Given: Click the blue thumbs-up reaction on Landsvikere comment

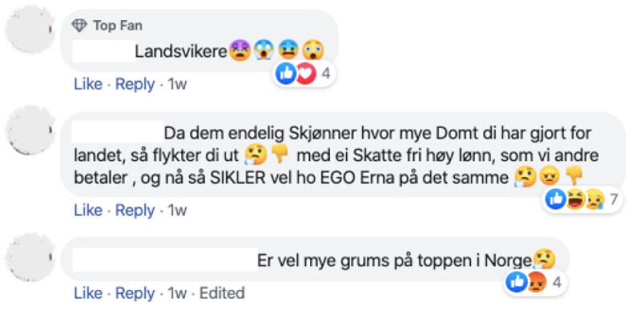Looking at the screenshot, I should pos(286,74).
